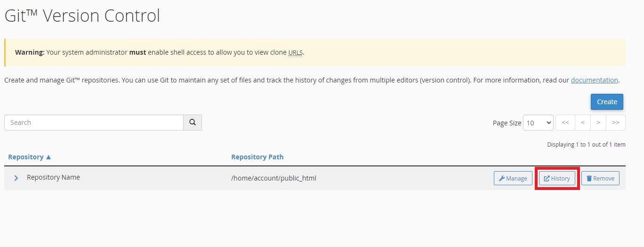
Task: Follow the documentation link
Action: [594, 80]
